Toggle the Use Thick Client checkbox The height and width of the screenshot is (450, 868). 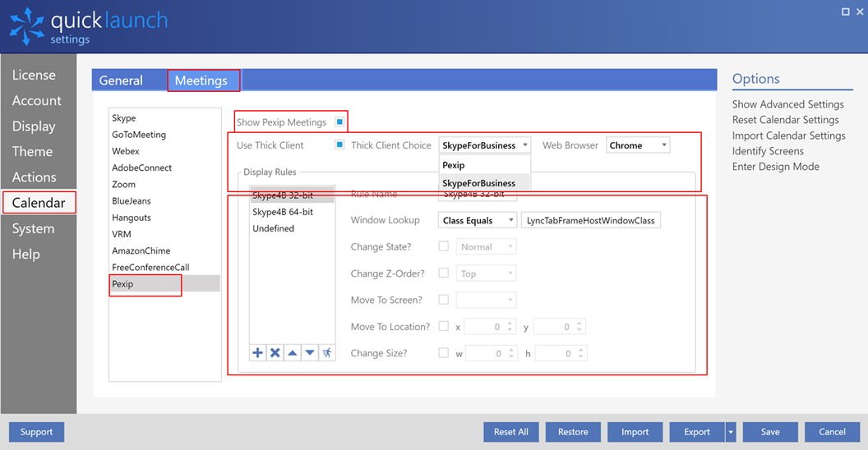click(340, 145)
